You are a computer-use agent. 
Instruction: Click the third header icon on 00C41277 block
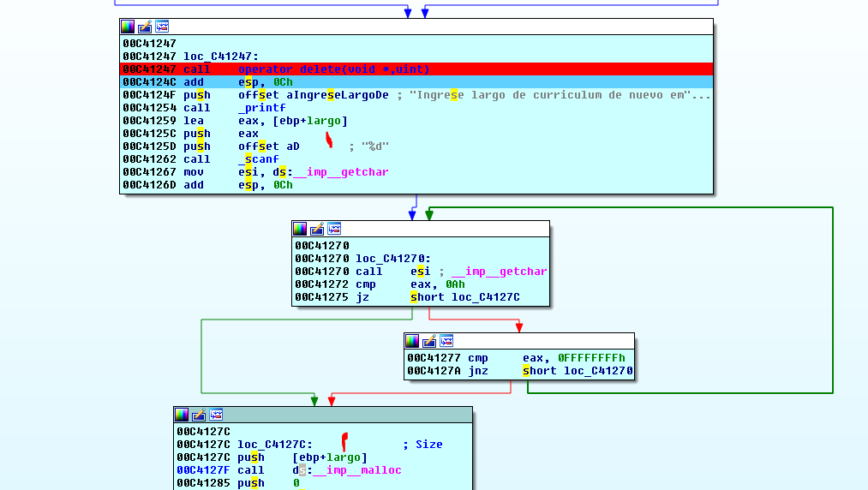[446, 341]
